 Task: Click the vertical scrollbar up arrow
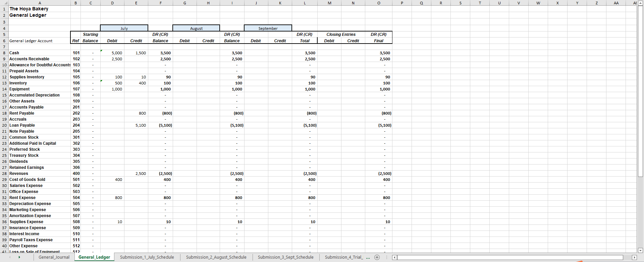click(x=640, y=3)
